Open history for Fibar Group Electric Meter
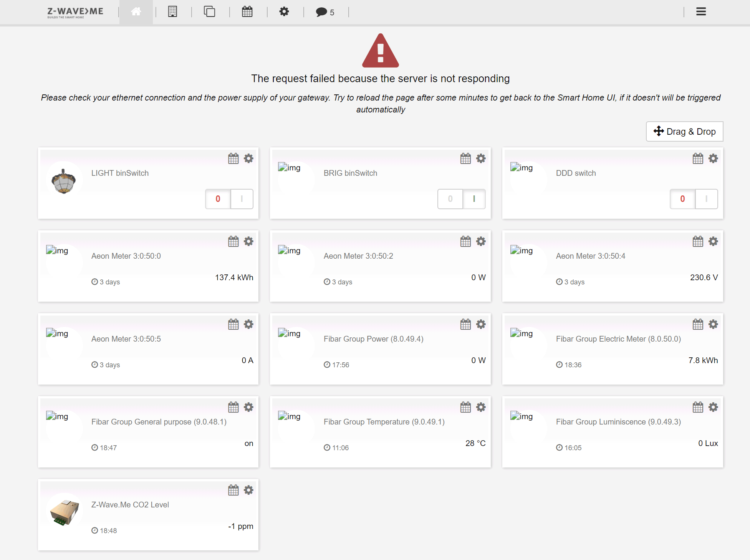 tap(698, 324)
